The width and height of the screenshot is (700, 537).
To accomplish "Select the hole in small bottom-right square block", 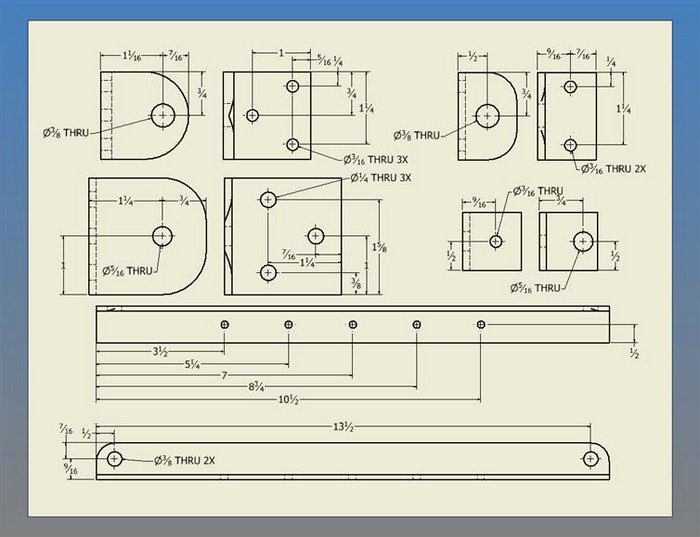I will [x=583, y=241].
